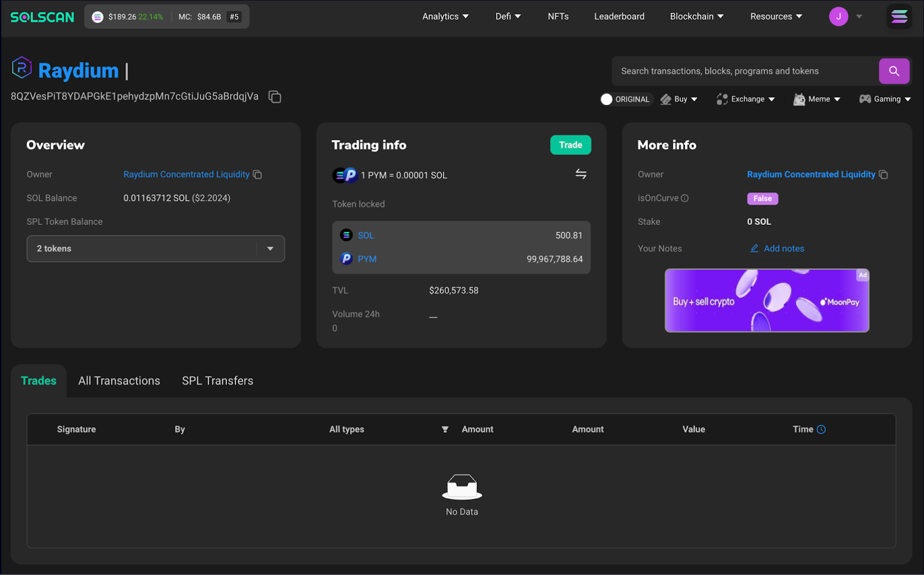This screenshot has width=924, height=575.
Task: Switch to the SPL Transfers tab
Action: coord(218,381)
